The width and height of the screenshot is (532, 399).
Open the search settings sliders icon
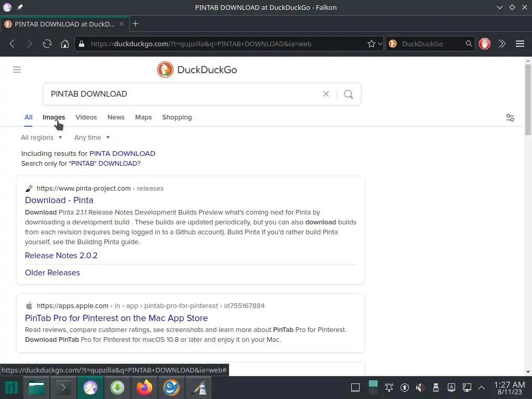pos(510,118)
